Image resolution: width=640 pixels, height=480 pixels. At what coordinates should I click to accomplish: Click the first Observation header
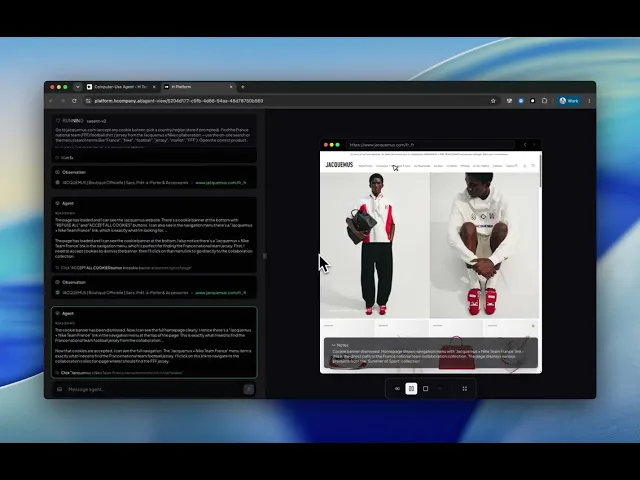pos(71,172)
